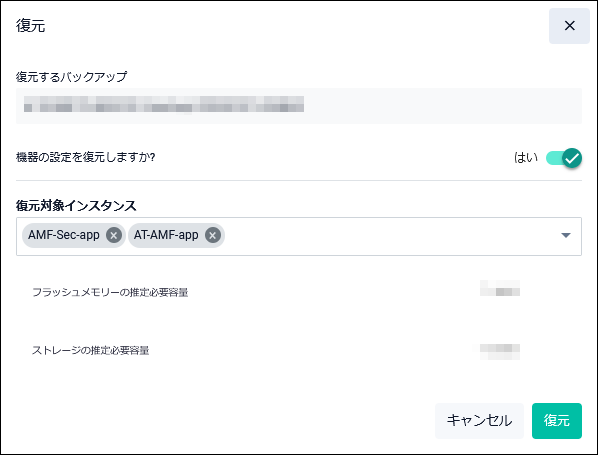
Task: Select the AMF-Sec-app chip label
Action: point(64,235)
